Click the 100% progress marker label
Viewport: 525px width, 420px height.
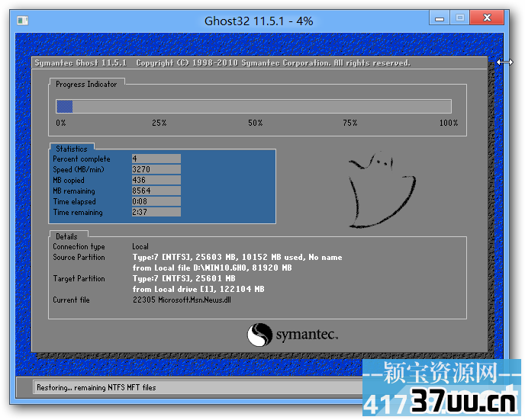point(449,123)
